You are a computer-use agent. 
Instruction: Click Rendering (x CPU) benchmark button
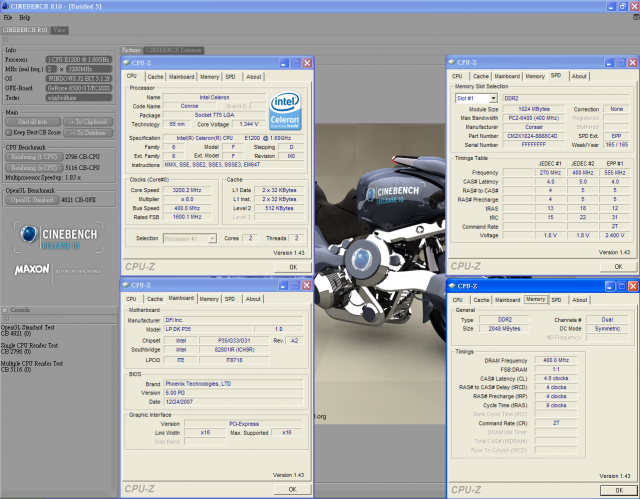point(34,168)
